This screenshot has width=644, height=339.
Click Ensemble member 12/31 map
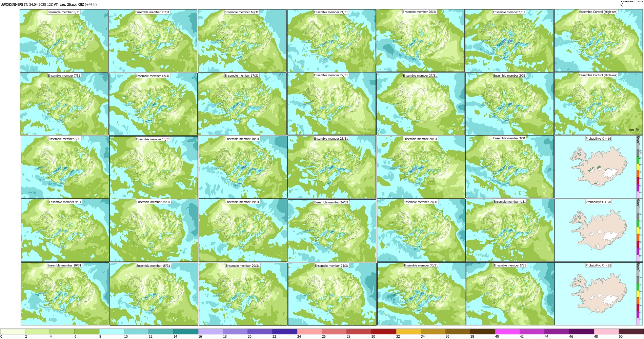click(153, 104)
